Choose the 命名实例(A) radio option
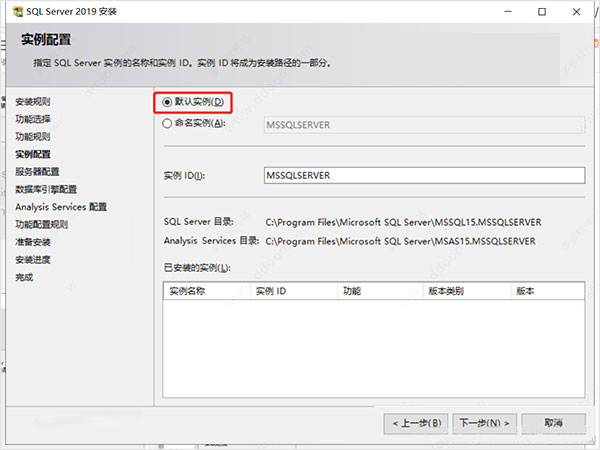This screenshot has width=600, height=450. pyautogui.click(x=167, y=124)
